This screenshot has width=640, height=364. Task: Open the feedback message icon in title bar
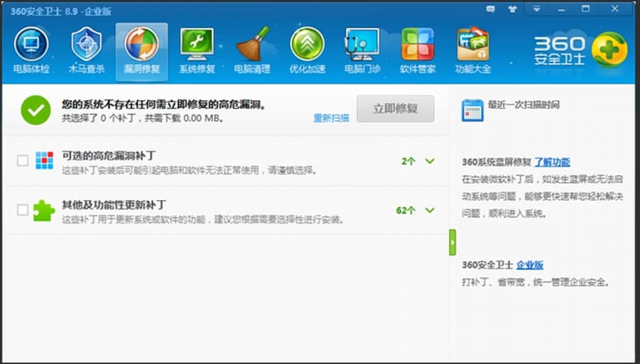[491, 9]
